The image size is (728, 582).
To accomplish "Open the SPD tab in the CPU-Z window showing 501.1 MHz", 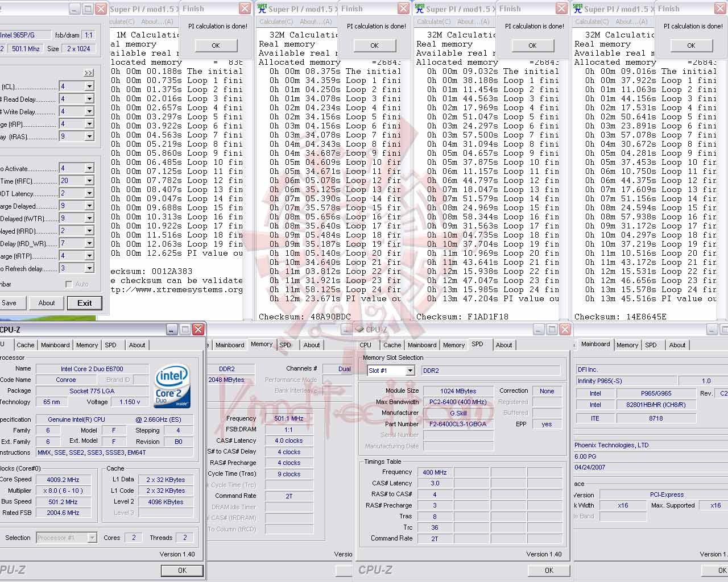I will pyautogui.click(x=286, y=345).
